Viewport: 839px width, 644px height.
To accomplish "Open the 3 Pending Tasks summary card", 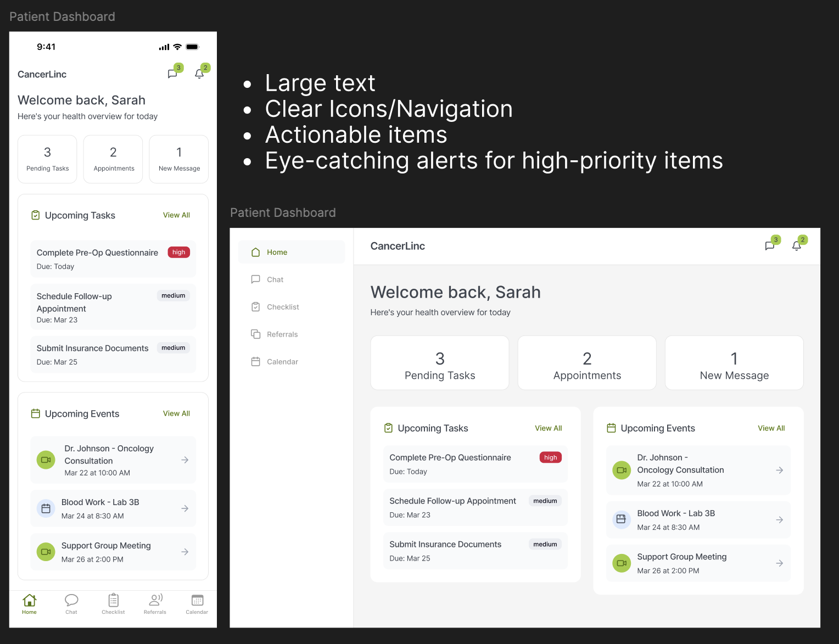I will (x=439, y=362).
